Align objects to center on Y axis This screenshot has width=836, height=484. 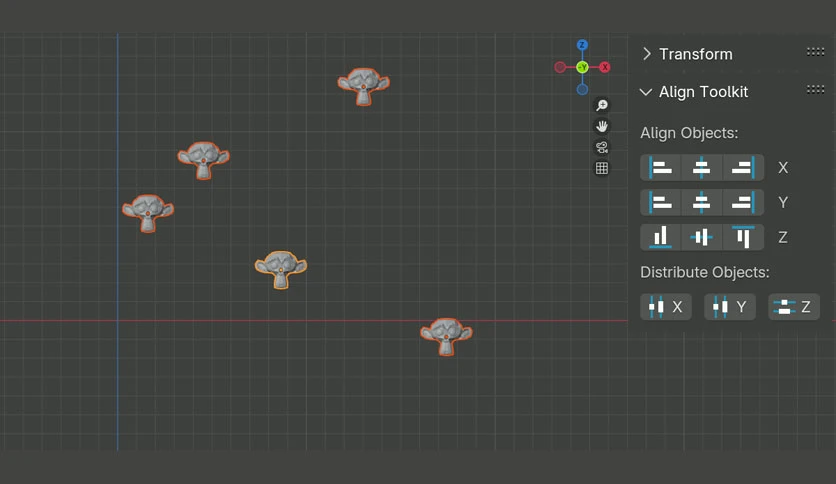tap(702, 203)
